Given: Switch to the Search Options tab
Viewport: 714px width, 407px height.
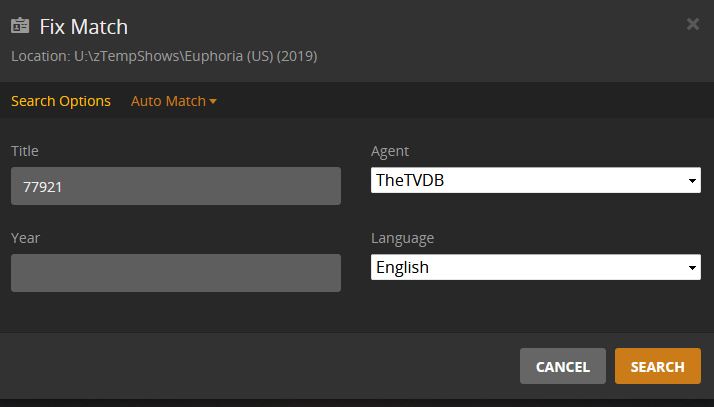Looking at the screenshot, I should tap(61, 101).
